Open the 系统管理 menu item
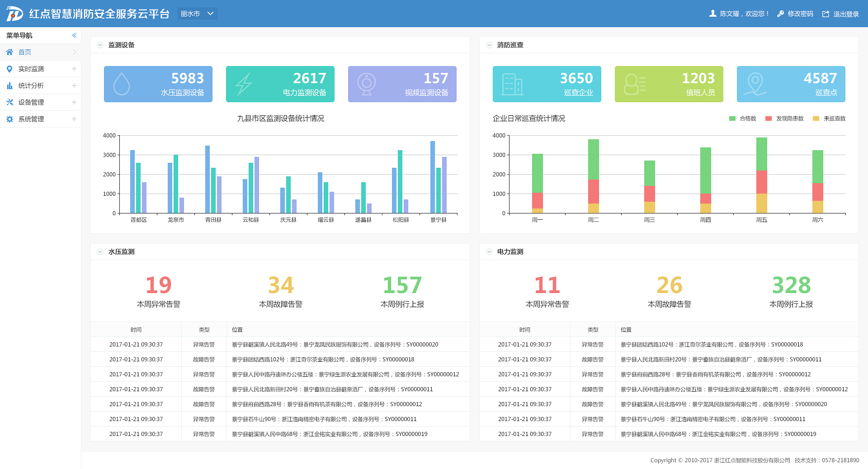Viewport: 868px width, 469px height. 41,119
